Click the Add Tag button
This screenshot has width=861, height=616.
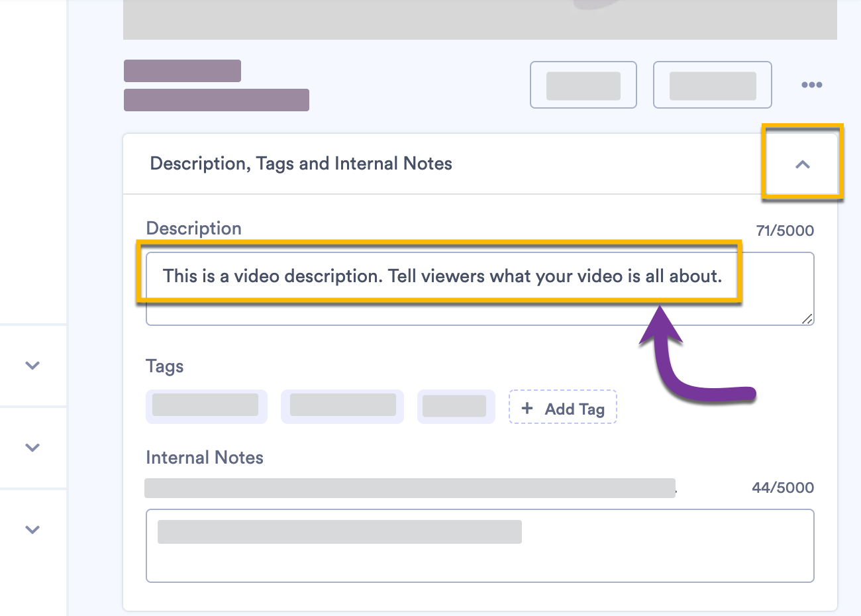tap(563, 408)
